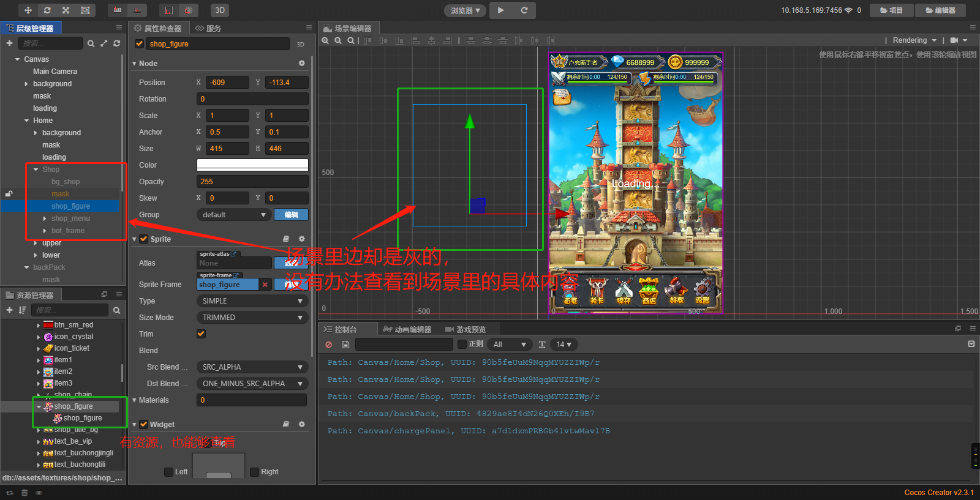980x500 pixels.
Task: Open the Sprite component help document
Action: (286, 239)
